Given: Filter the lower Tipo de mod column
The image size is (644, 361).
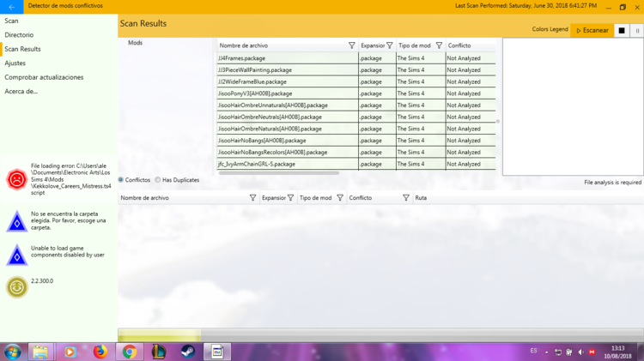Looking at the screenshot, I should coord(340,198).
